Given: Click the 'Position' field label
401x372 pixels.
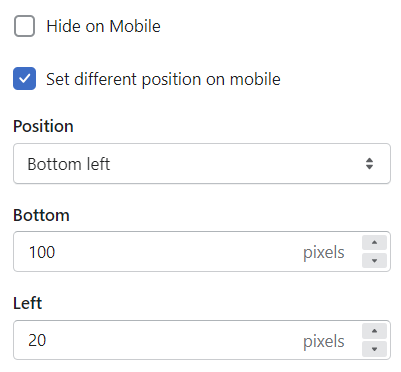Looking at the screenshot, I should [43, 127].
